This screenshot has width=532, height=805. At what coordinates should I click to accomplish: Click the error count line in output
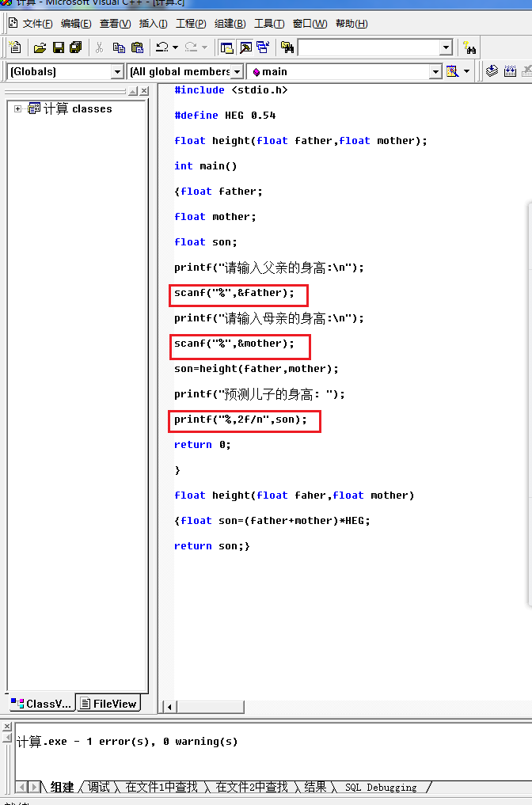tap(127, 742)
